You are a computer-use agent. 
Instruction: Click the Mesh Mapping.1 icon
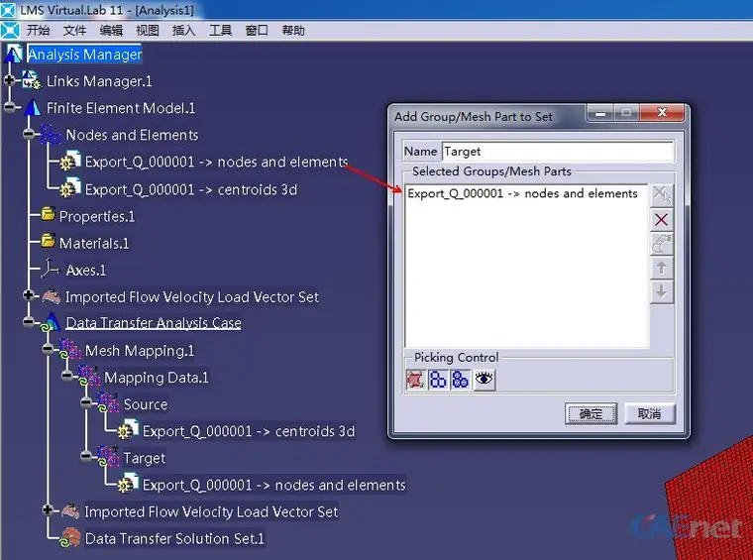(69, 349)
